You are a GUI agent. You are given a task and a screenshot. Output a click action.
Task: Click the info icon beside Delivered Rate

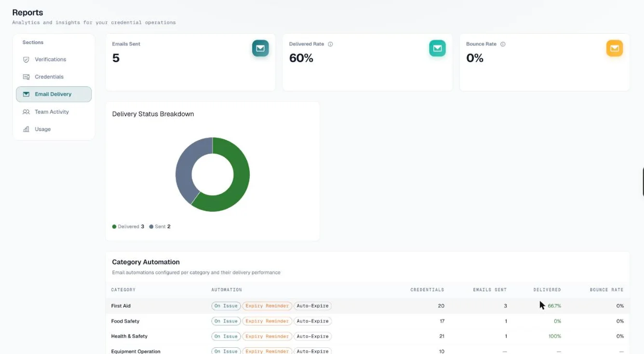(330, 44)
